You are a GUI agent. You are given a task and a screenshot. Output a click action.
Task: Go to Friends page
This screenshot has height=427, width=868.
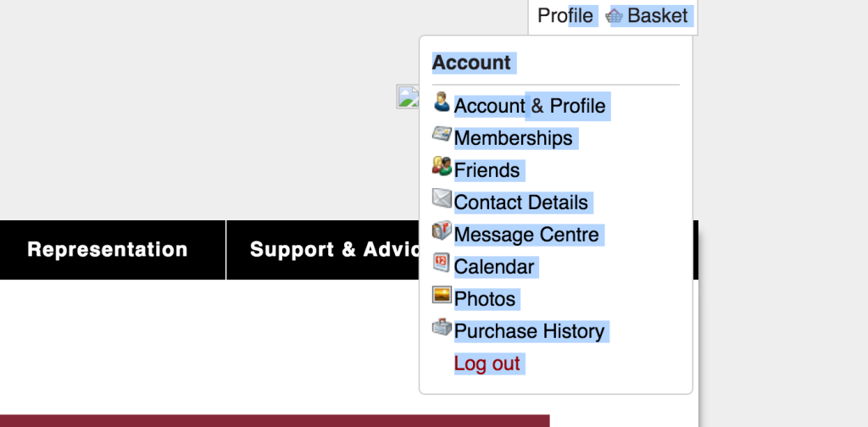coord(487,169)
